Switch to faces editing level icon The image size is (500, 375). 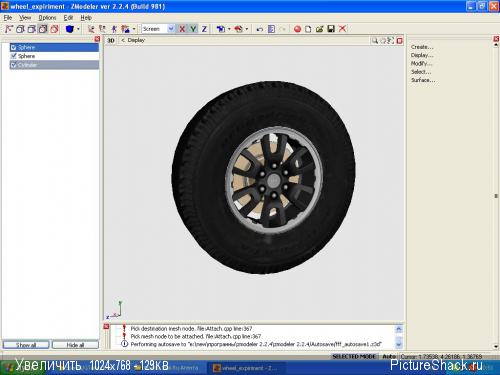(x=32, y=29)
